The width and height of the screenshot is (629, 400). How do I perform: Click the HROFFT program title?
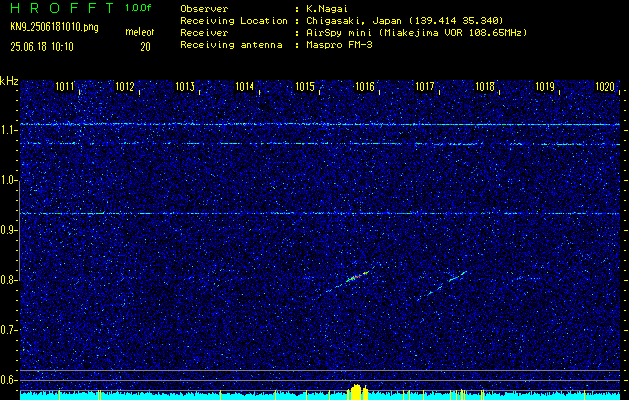(x=62, y=8)
